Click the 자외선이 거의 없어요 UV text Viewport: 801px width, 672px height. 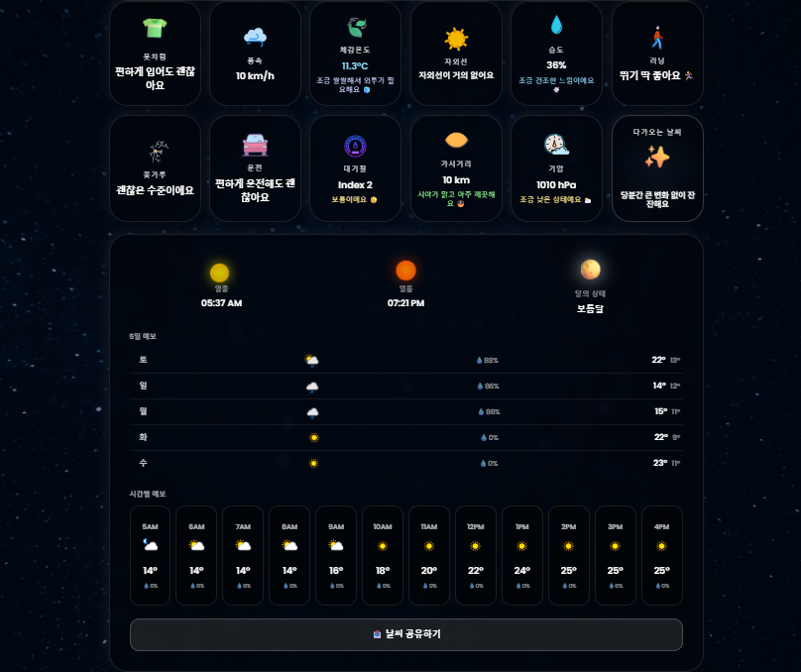coord(456,75)
